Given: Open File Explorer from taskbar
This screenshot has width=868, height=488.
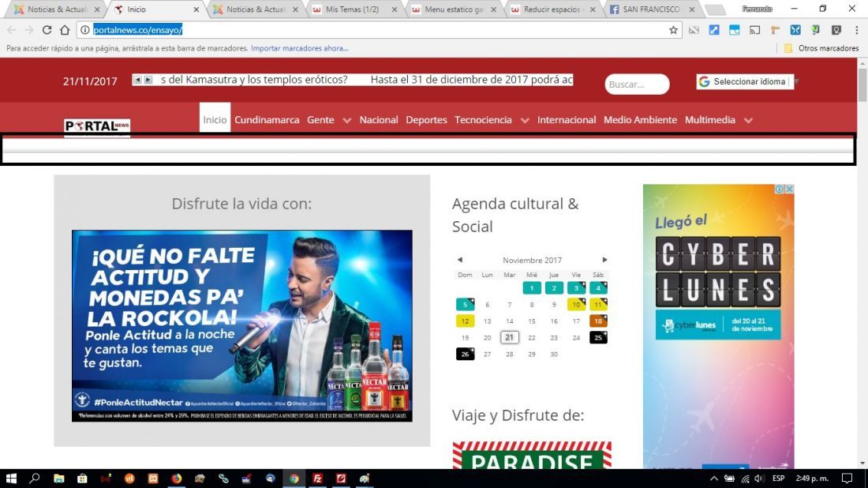Looking at the screenshot, I should pyautogui.click(x=58, y=479).
